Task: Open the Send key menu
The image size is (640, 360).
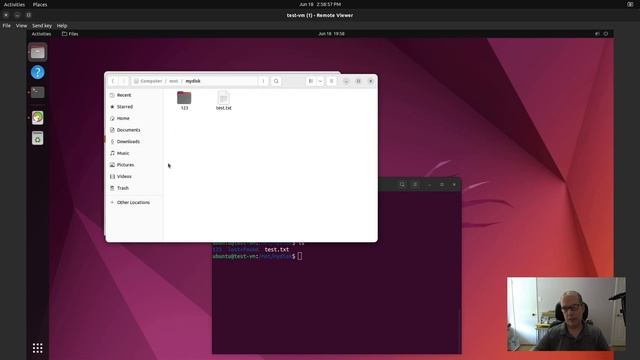Action: point(42,25)
